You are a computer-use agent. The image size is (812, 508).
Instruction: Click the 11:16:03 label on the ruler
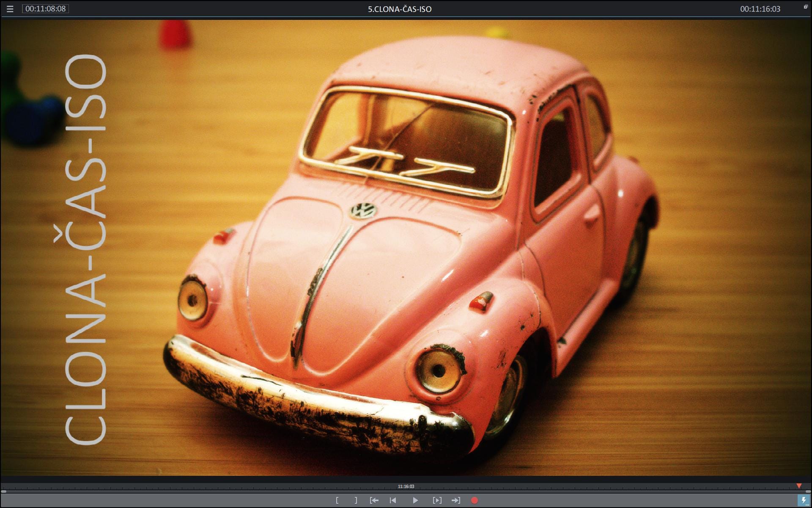(x=406, y=486)
